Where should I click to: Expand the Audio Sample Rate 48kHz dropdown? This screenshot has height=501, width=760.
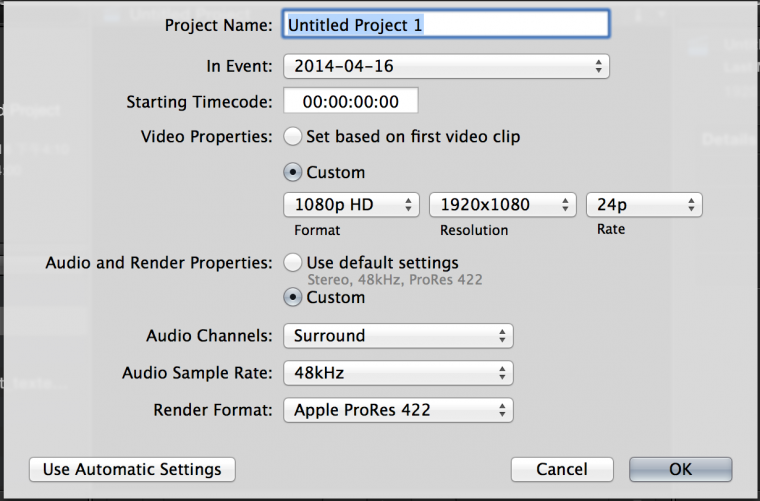pyautogui.click(x=398, y=373)
